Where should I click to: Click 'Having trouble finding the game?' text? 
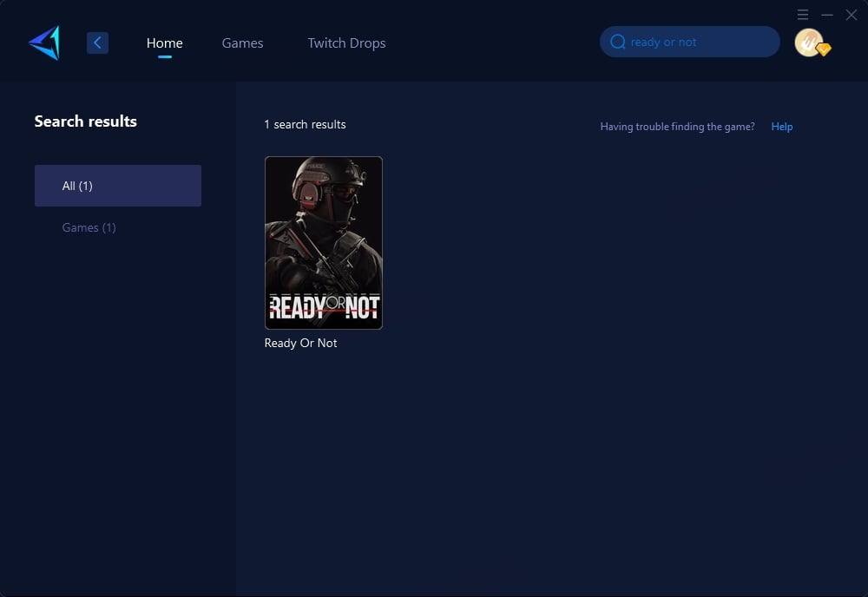[x=678, y=127]
